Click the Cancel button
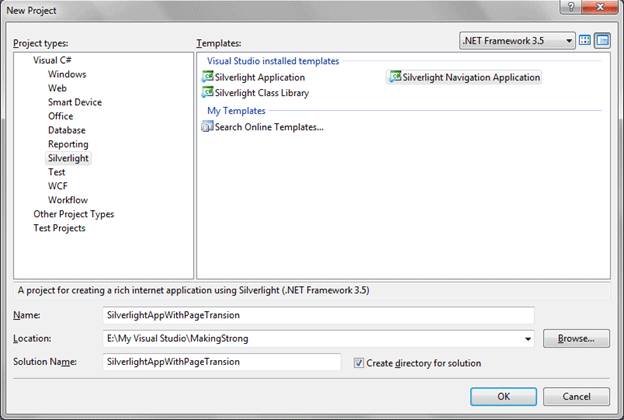The width and height of the screenshot is (624, 420). 576,397
